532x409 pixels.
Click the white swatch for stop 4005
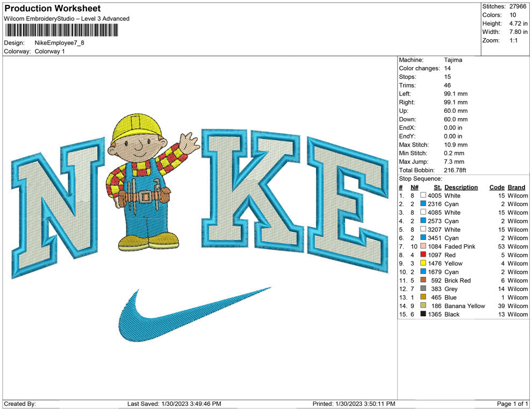423,195
